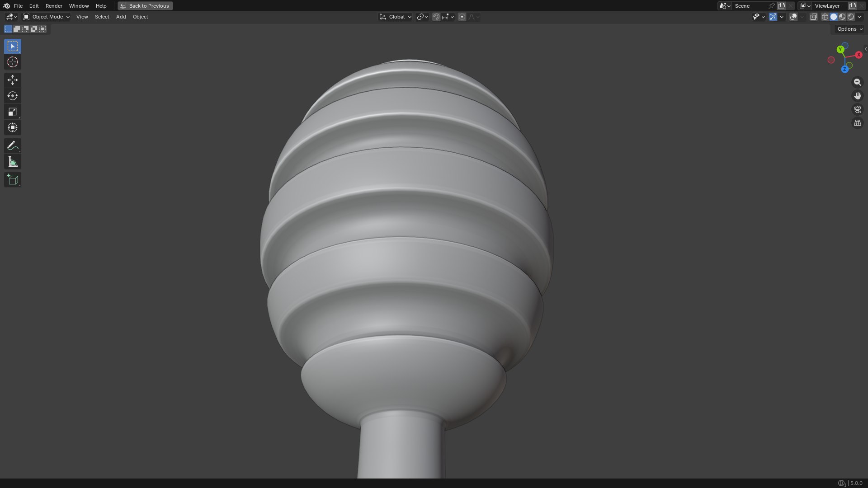Screen dimensions: 868x488
Task: Choose the Move tool
Action: click(13, 80)
